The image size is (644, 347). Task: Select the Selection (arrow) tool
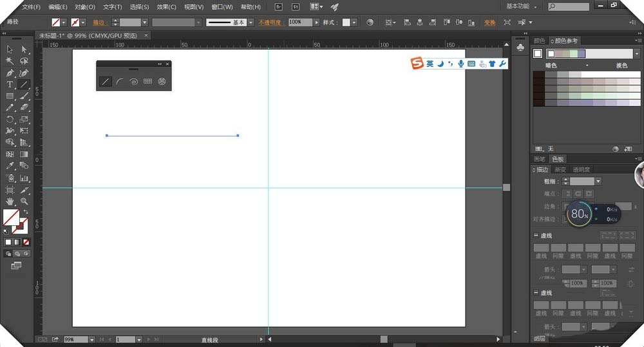point(10,50)
